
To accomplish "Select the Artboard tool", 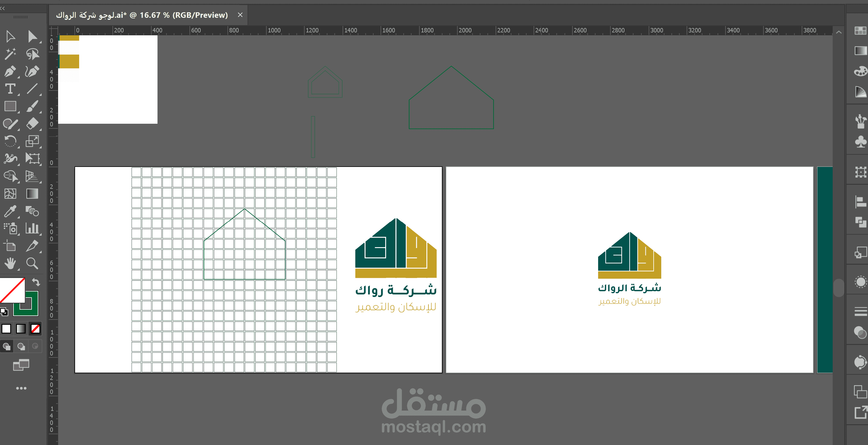I will click(x=10, y=246).
